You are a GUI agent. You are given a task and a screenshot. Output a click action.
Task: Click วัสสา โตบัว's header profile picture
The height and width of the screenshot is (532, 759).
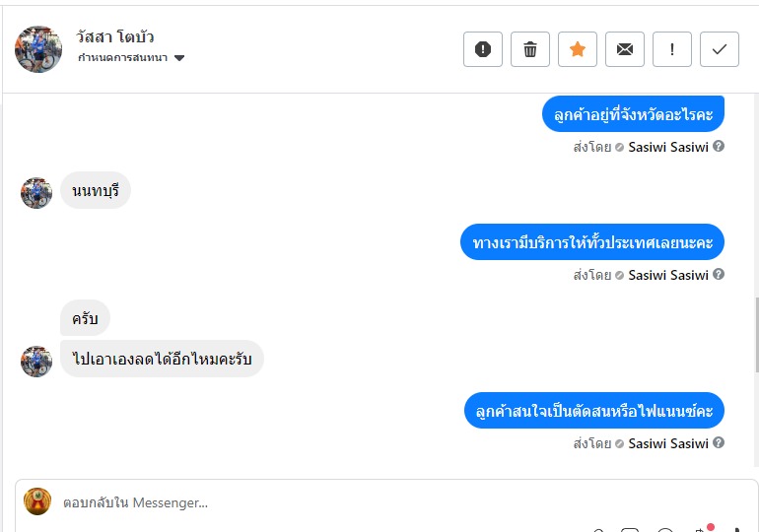(38, 48)
